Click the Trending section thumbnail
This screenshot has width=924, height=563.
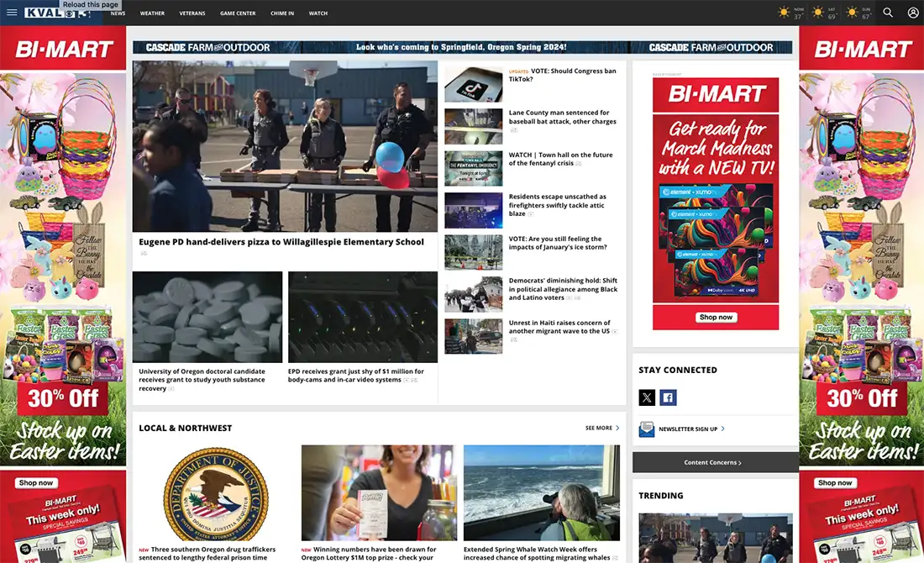click(716, 538)
